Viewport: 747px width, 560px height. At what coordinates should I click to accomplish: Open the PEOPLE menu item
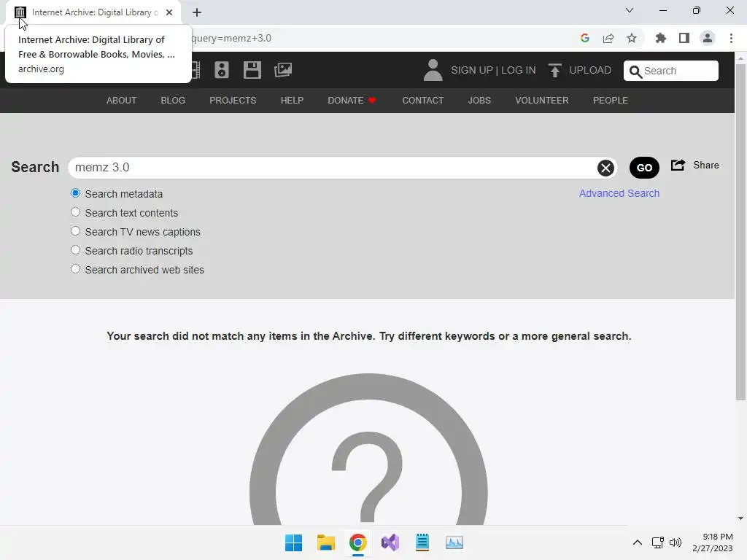coord(611,101)
